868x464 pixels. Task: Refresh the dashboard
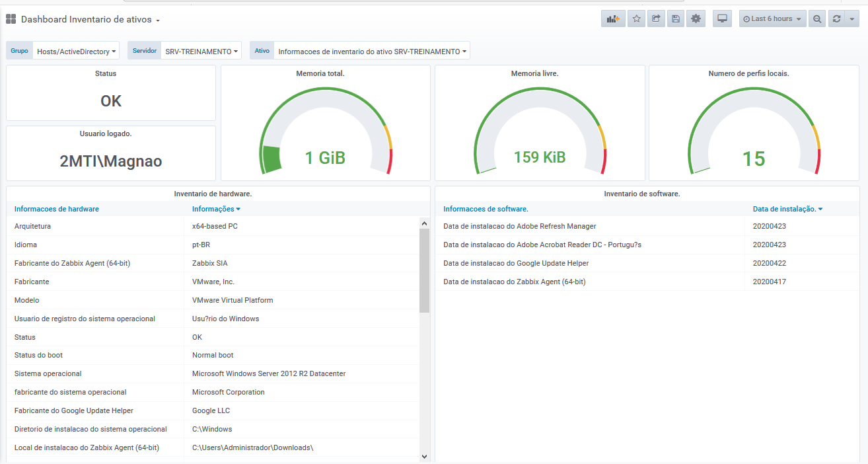pos(837,19)
